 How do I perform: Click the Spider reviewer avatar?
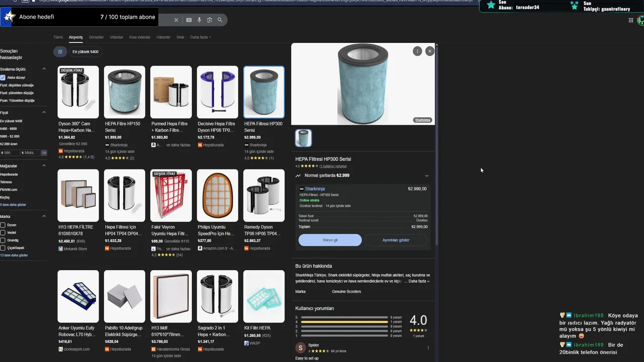(x=300, y=348)
